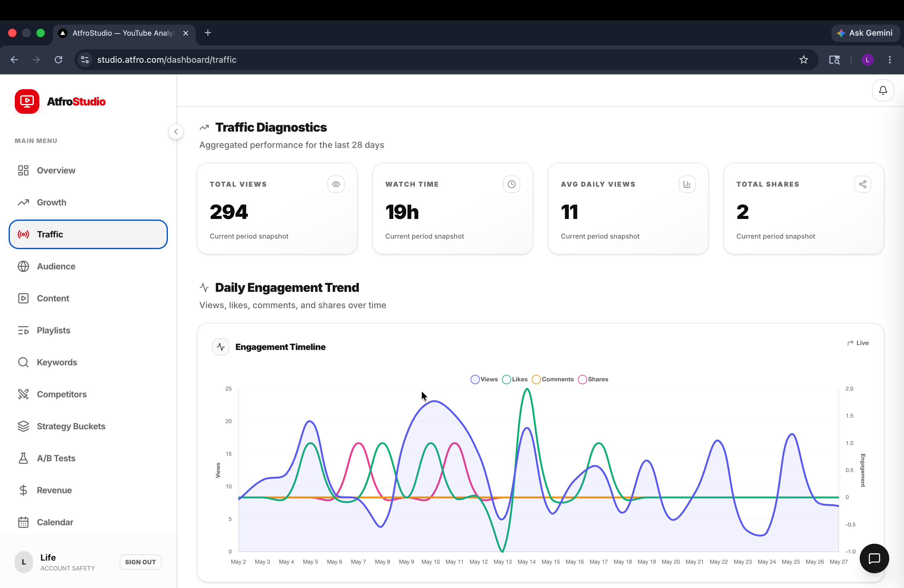Collapse the sidebar with the chevron

(176, 132)
